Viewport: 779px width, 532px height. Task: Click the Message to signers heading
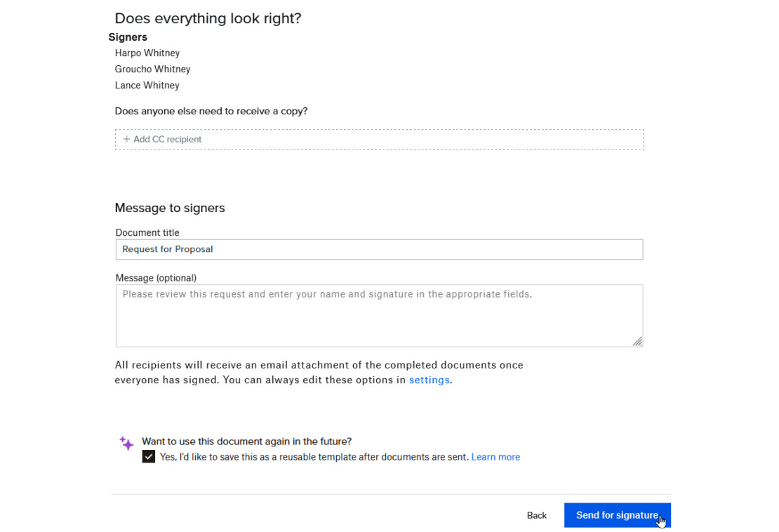(169, 208)
